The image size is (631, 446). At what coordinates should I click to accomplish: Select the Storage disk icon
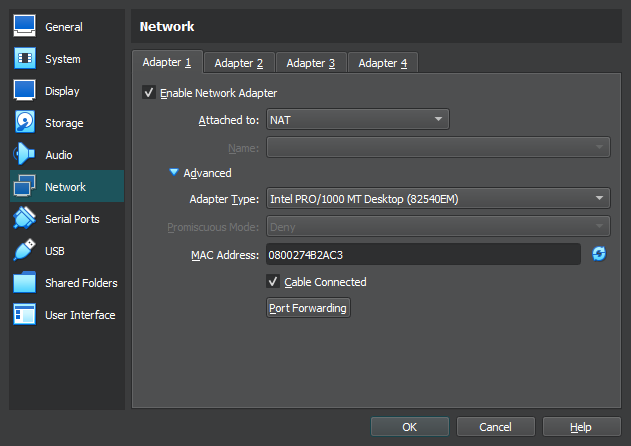pyautogui.click(x=25, y=123)
